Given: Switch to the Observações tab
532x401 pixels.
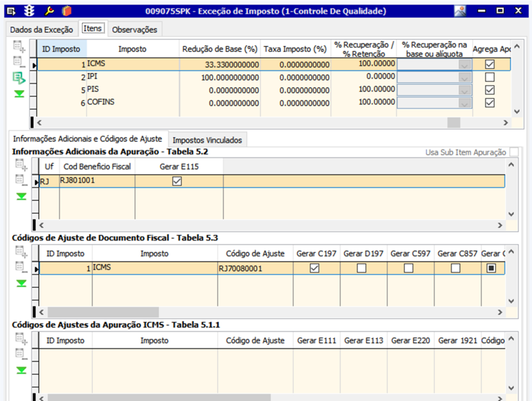Looking at the screenshot, I should click(x=135, y=29).
